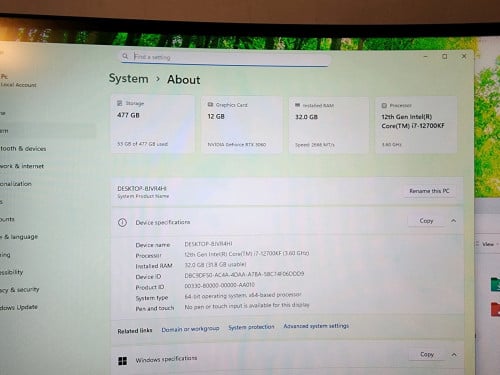Open View menu in background window
Screen dimensions: 500x375
tap(487, 244)
